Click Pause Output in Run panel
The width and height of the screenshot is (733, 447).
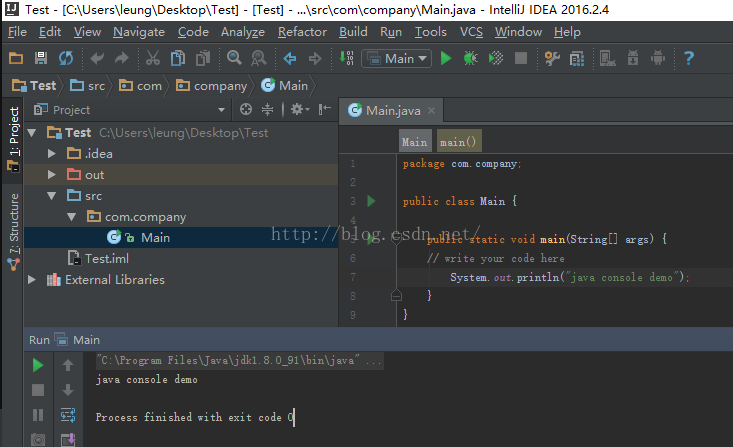(x=38, y=415)
